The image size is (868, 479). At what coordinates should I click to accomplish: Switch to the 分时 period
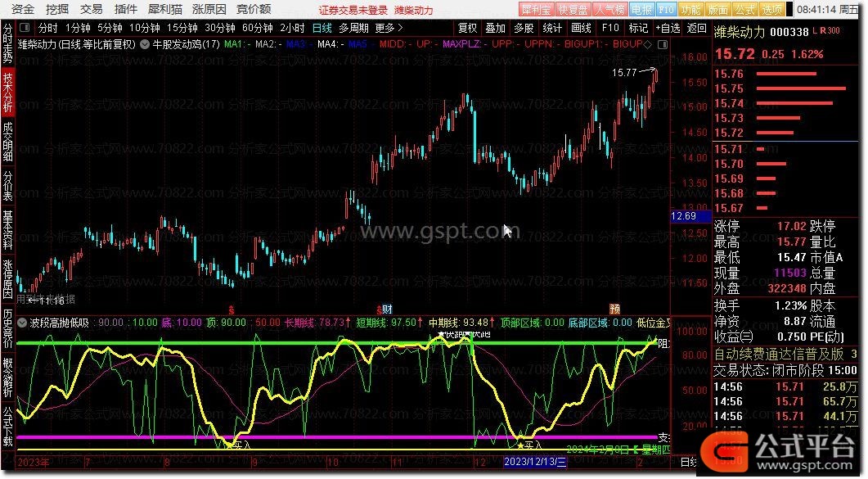[47, 28]
